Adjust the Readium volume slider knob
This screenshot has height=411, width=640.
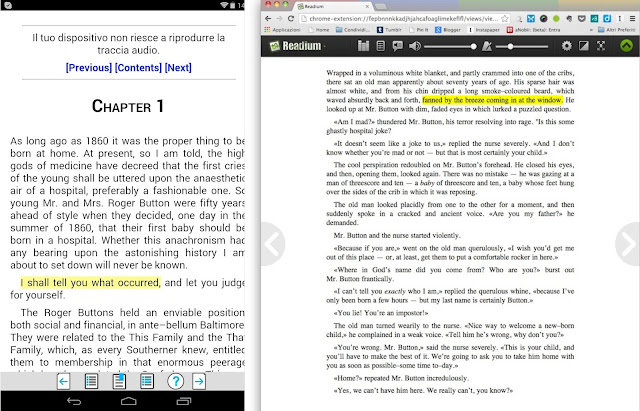473,47
